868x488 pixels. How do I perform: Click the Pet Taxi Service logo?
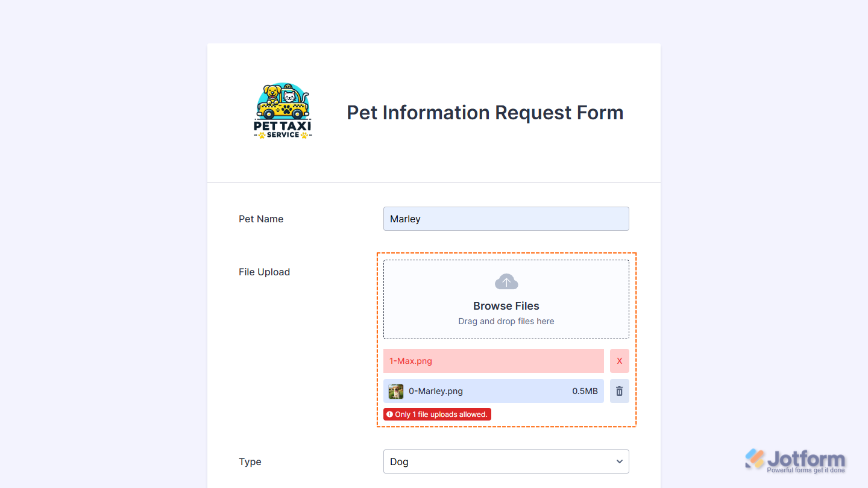pos(283,112)
